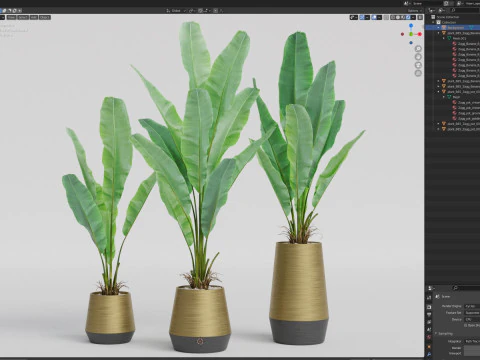Click the properties panel search field
480x360 pixels.
click(x=467, y=288)
